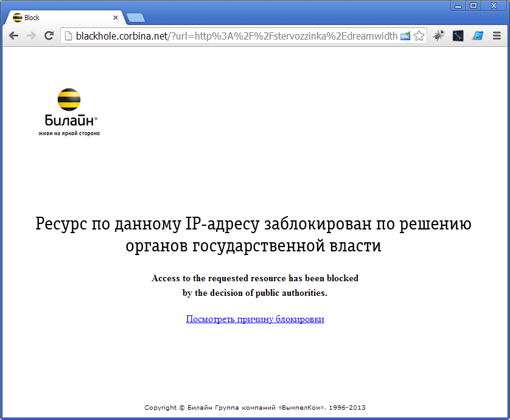Click the forward navigation arrow

31,35
